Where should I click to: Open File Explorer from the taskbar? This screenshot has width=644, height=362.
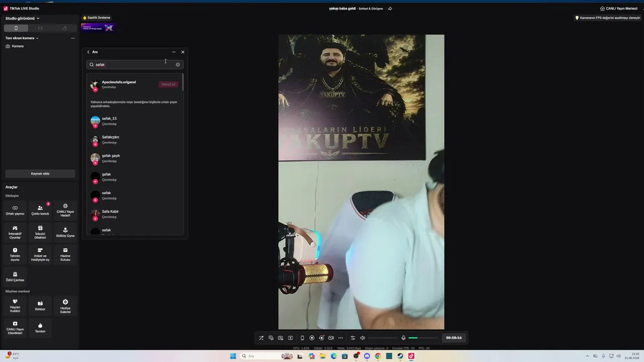323,356
